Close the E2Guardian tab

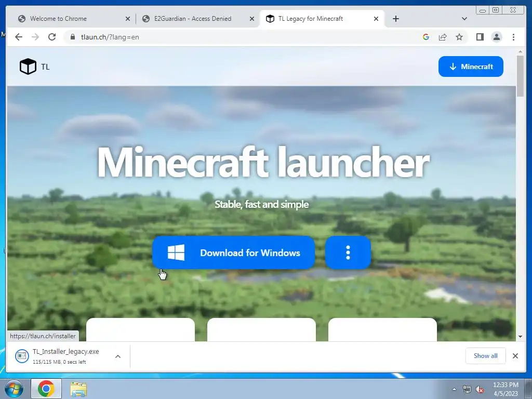click(x=252, y=19)
